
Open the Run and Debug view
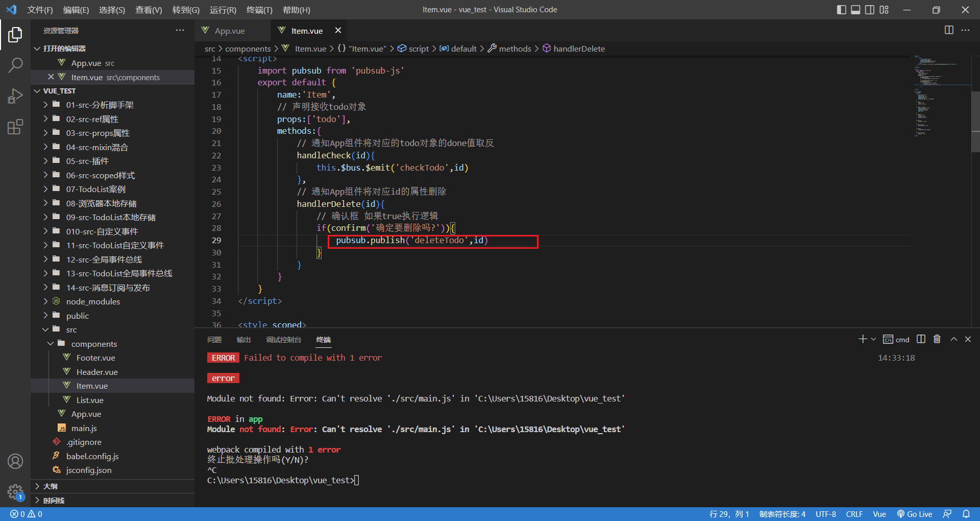15,96
